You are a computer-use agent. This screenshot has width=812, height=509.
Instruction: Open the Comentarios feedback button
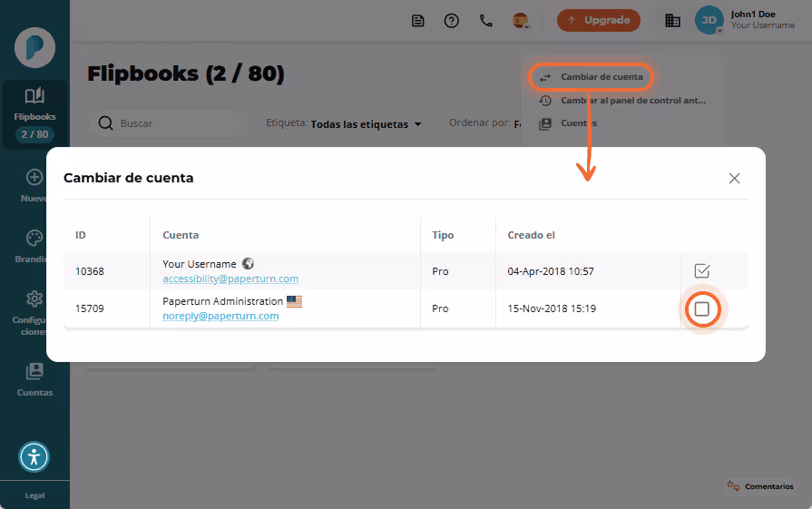point(760,486)
